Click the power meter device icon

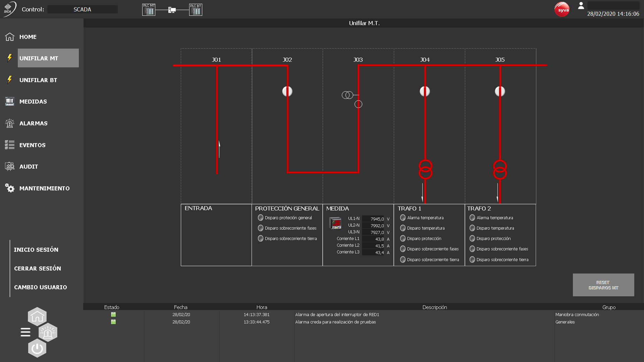tap(335, 223)
